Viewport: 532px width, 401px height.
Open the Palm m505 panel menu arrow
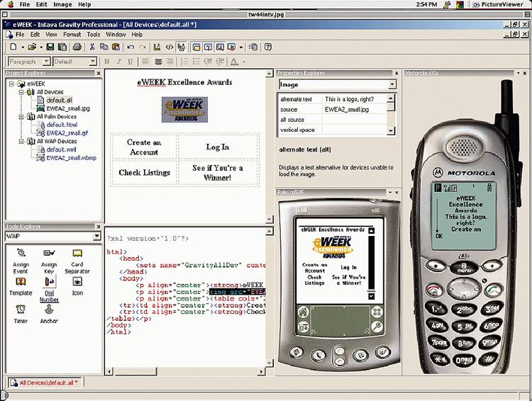click(x=390, y=192)
